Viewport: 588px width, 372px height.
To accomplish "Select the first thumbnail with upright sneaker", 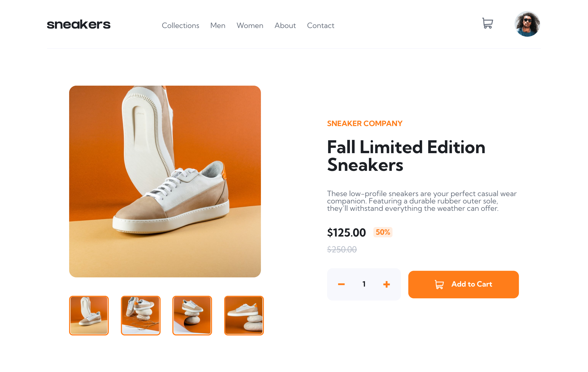I will pyautogui.click(x=89, y=315).
